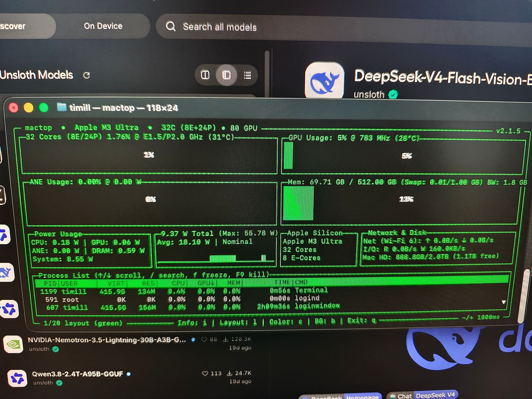The image size is (532, 399).
Task: Click the 'Mac HD' disk usage line
Action: (431, 257)
